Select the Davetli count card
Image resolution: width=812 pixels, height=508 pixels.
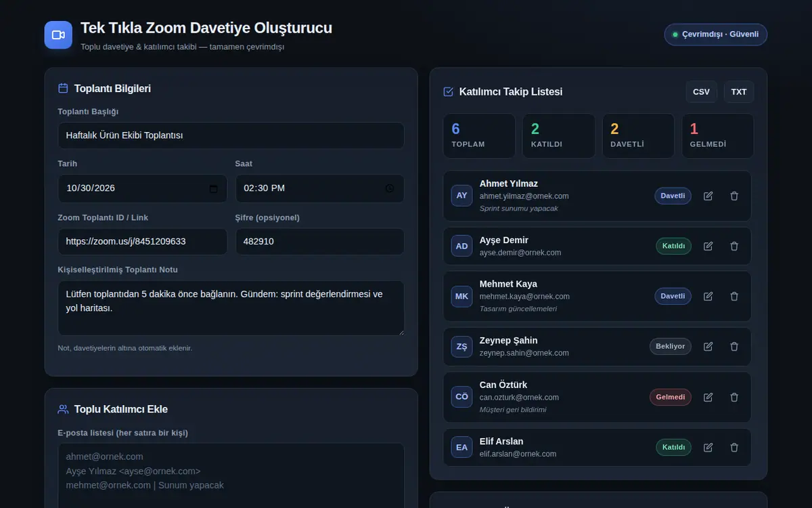pos(638,135)
